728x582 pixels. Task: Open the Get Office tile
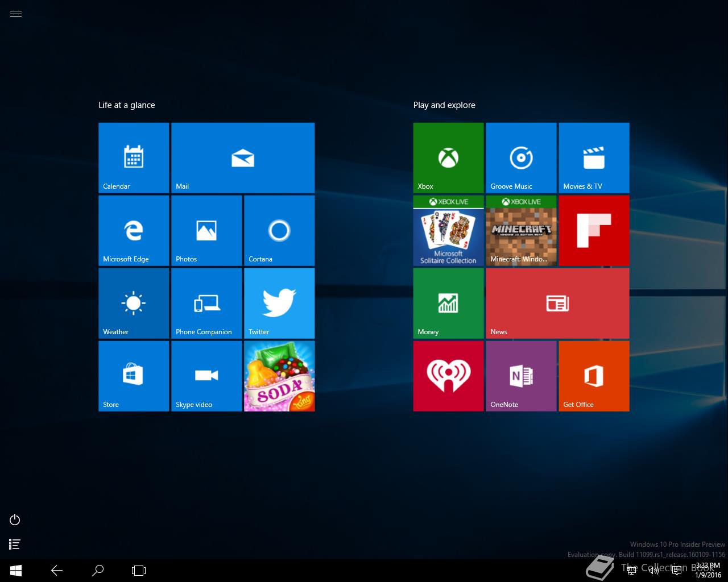(594, 376)
